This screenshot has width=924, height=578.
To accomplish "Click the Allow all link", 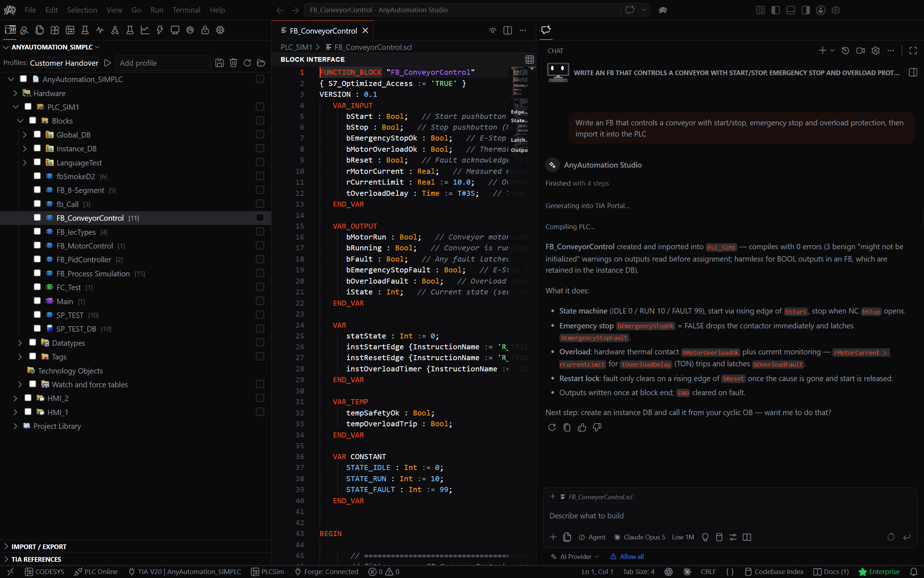I will click(627, 557).
